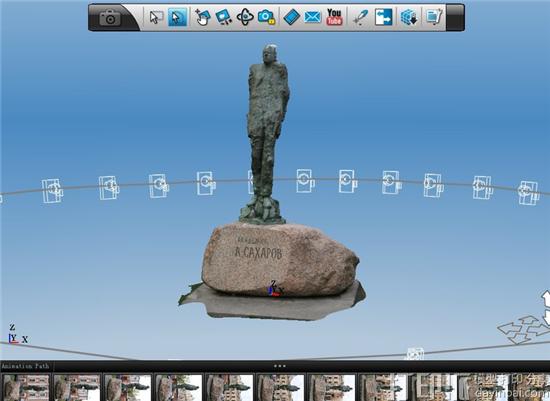Click the А.САХАРОВ inscription on stone
Image resolution: width=550 pixels, height=401 pixels.
pyautogui.click(x=258, y=252)
